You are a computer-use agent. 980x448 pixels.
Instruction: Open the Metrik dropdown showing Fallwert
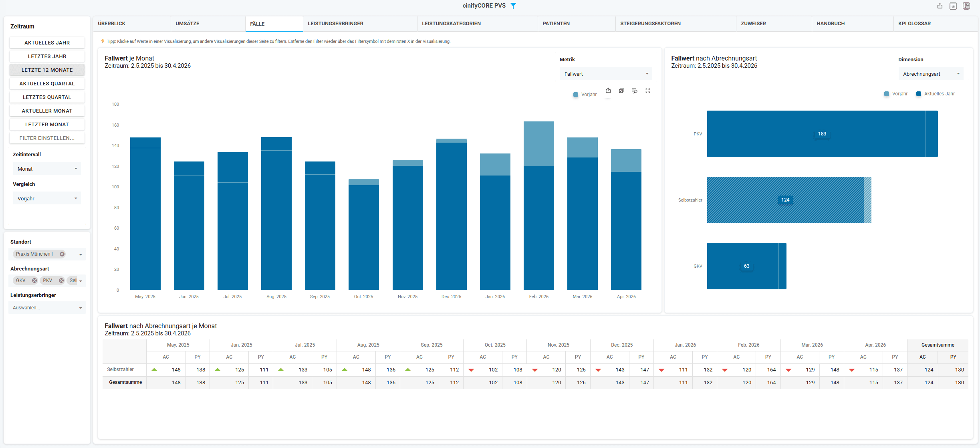606,74
